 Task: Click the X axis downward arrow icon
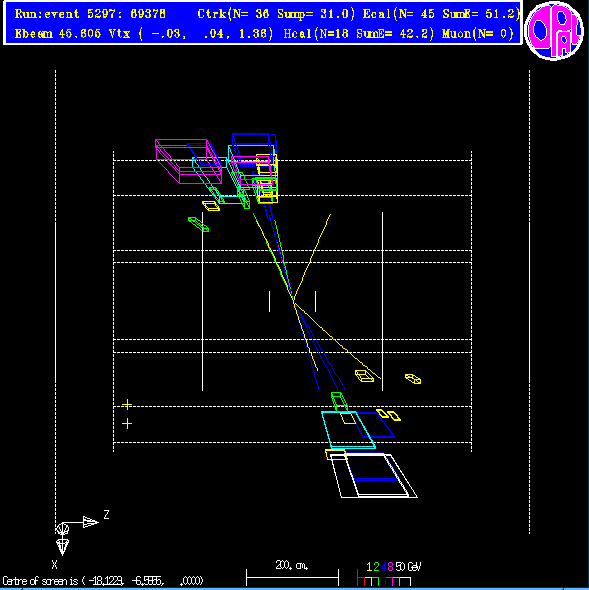[62, 547]
